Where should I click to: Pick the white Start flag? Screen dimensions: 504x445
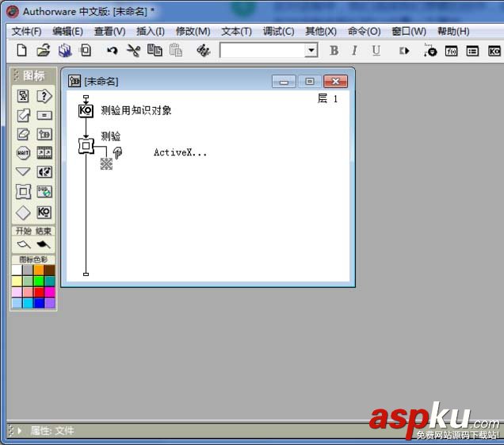coord(24,245)
